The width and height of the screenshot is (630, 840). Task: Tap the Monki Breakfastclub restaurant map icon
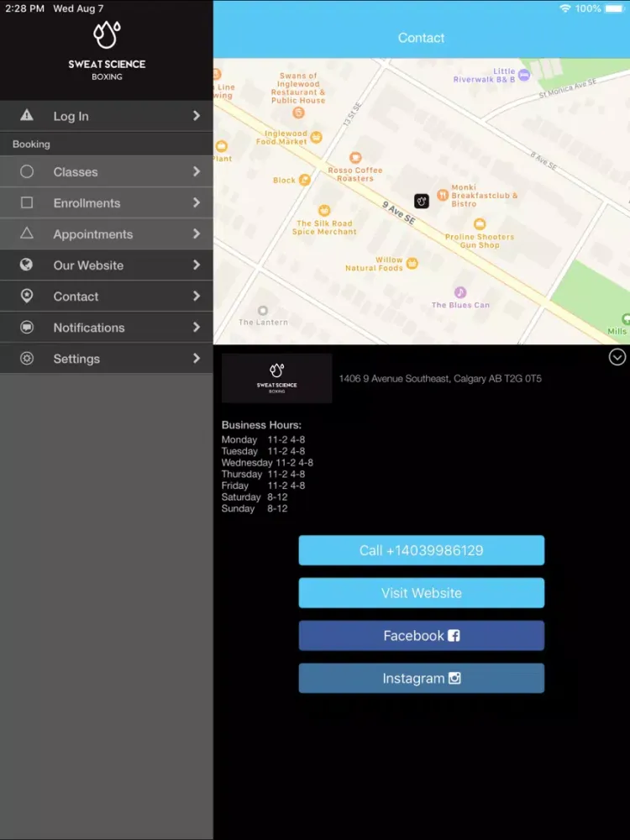[443, 195]
